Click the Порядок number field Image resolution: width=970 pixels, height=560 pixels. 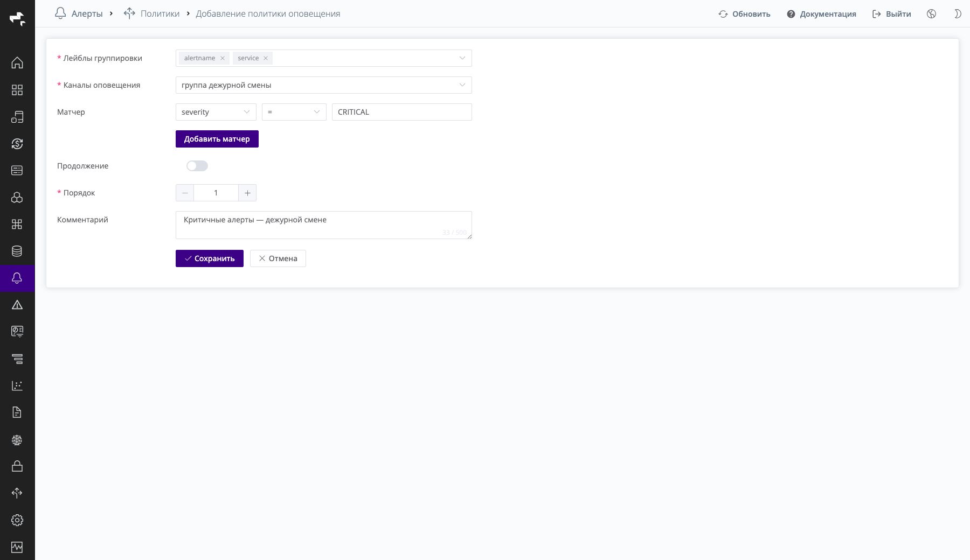click(216, 193)
